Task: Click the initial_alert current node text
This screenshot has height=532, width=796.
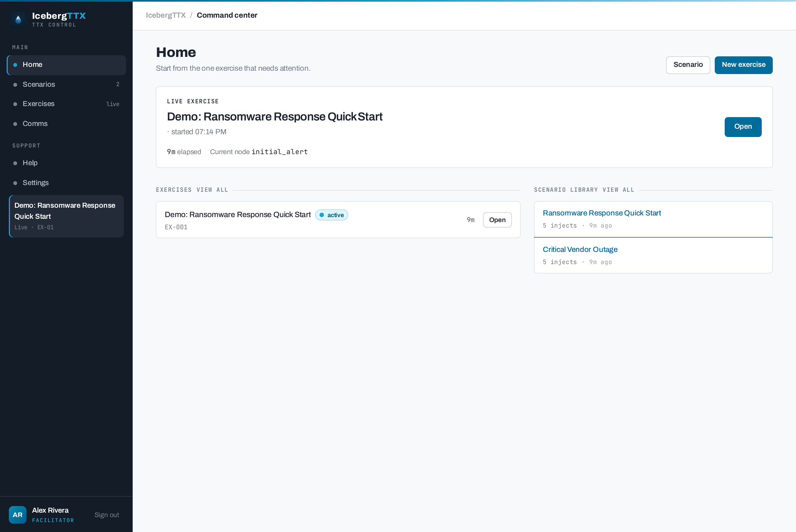Action: pyautogui.click(x=279, y=152)
